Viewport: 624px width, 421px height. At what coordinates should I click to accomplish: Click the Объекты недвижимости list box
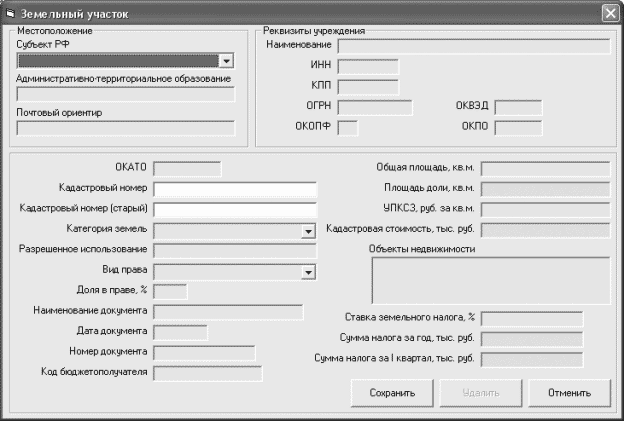tap(490, 279)
